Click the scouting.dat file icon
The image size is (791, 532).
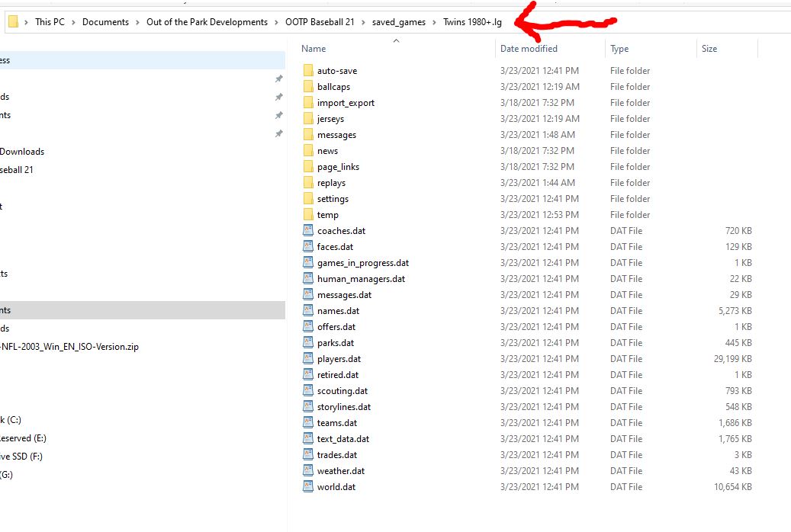tap(308, 390)
